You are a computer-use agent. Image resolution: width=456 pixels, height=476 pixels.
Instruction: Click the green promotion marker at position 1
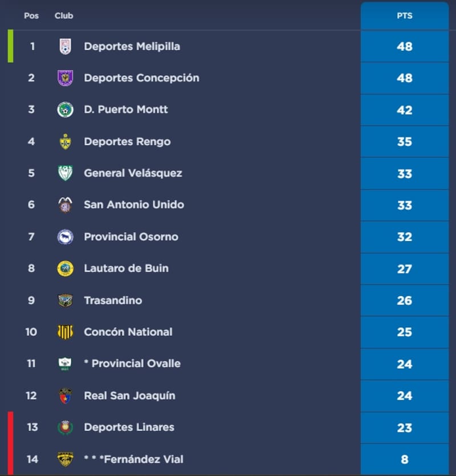click(11, 46)
